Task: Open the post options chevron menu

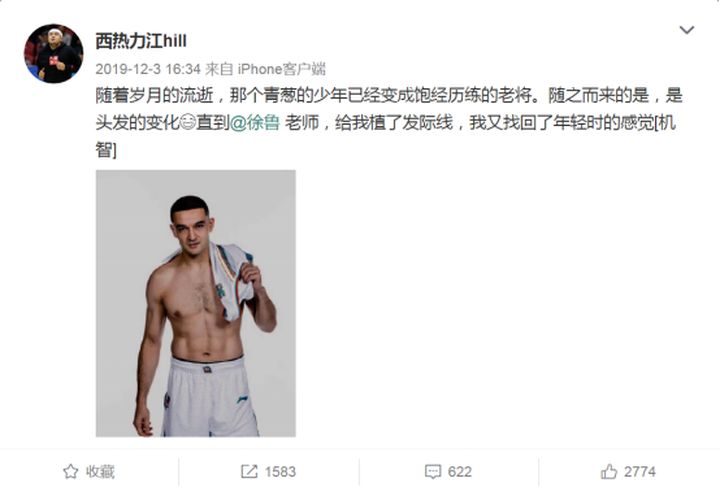Action: 686,30
